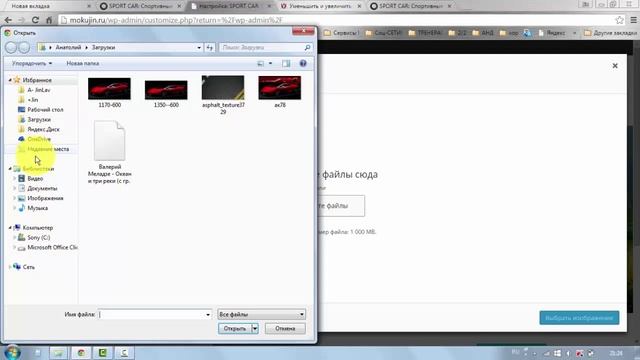Select the 1350--600 car image thumbnail
640x360 pixels.
(166, 90)
